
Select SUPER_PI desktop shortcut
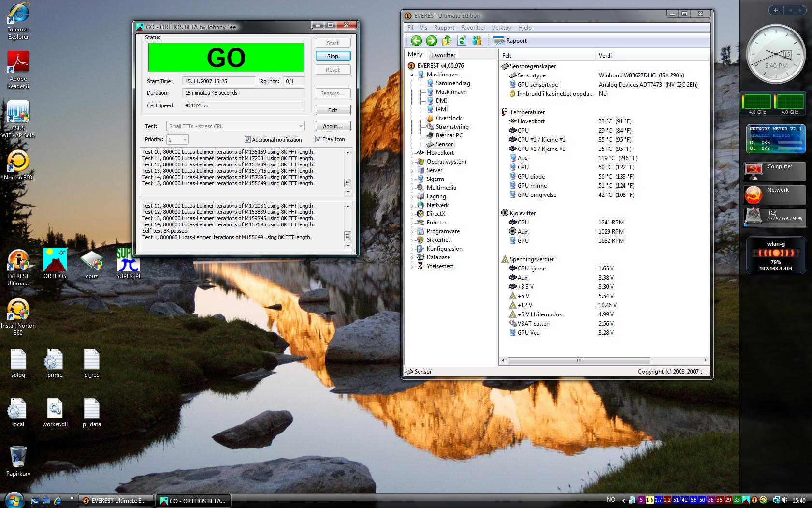point(128,264)
